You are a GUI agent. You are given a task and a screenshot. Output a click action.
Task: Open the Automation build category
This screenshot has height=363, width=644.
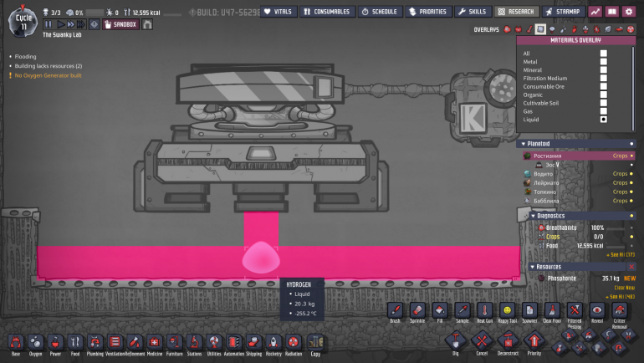click(233, 345)
